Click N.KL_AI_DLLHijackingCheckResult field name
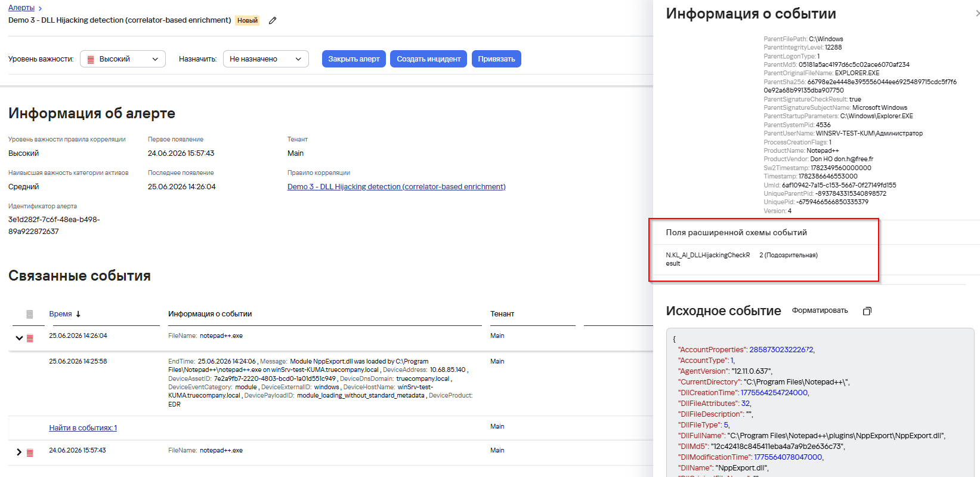980x477 pixels. (707, 259)
